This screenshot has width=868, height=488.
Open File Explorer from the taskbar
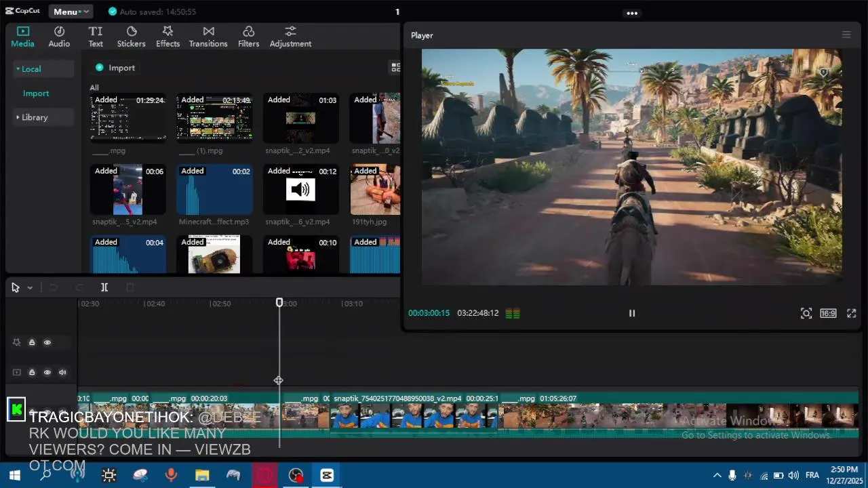pos(202,475)
